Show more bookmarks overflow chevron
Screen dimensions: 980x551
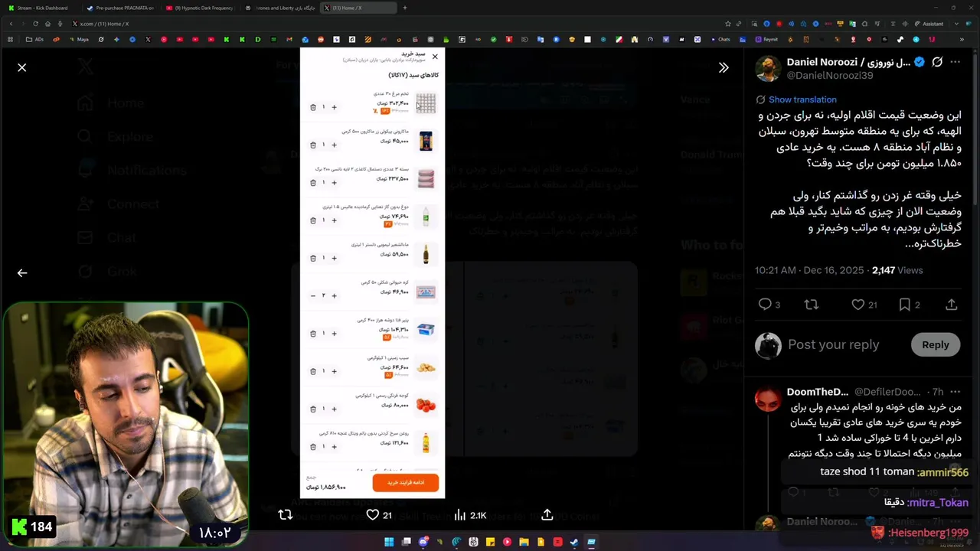[x=962, y=39]
